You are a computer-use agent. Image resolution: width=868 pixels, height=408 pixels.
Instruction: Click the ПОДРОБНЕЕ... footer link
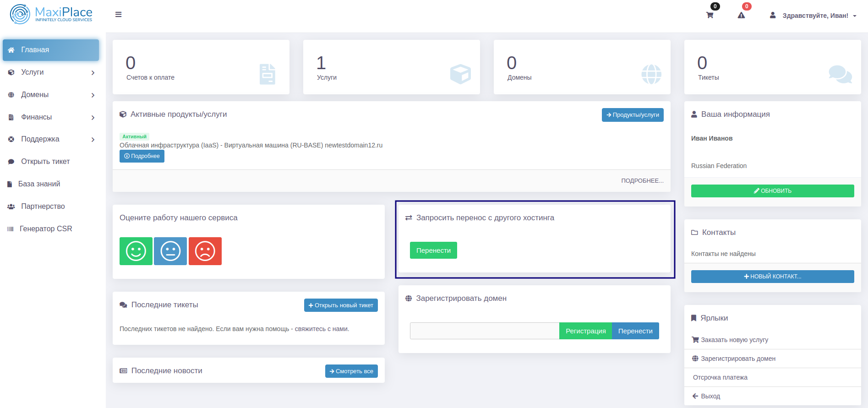coord(642,181)
